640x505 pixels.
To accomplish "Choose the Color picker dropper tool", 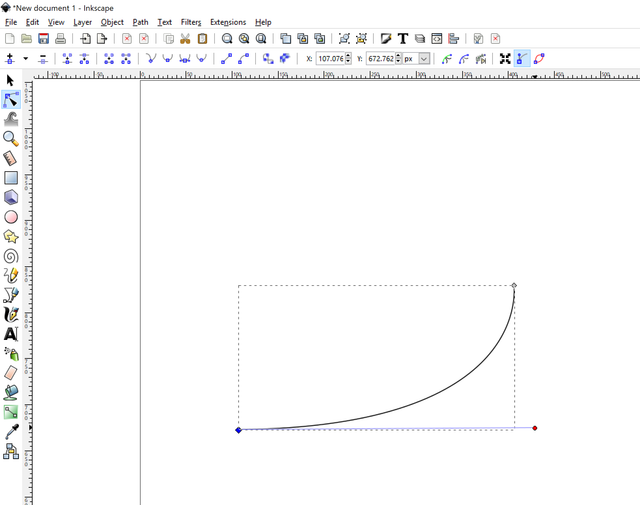I will tap(11, 432).
